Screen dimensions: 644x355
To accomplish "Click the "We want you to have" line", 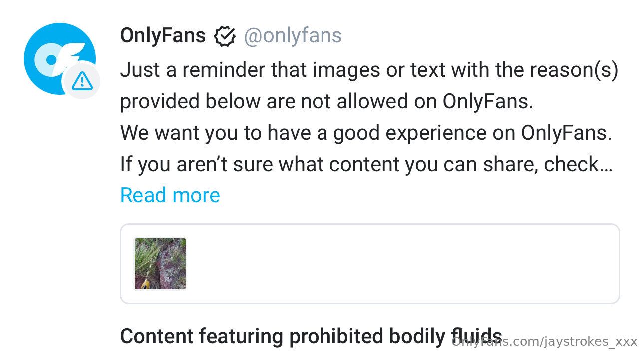I will [x=365, y=133].
